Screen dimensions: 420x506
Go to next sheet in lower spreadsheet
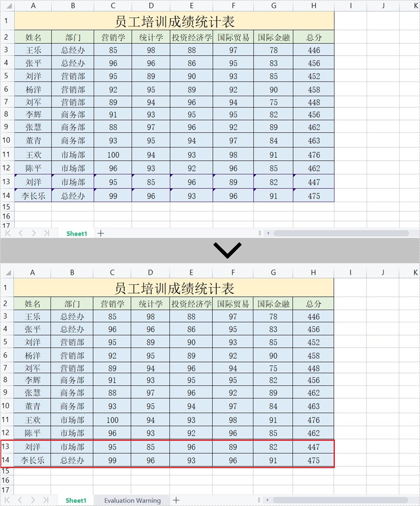point(33,500)
